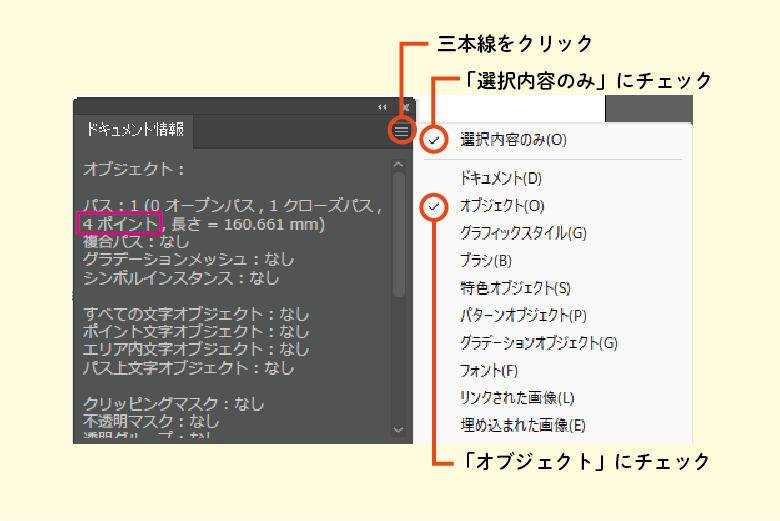
Task: Toggle 選択内容のみ(O) checked option
Action: 513,140
